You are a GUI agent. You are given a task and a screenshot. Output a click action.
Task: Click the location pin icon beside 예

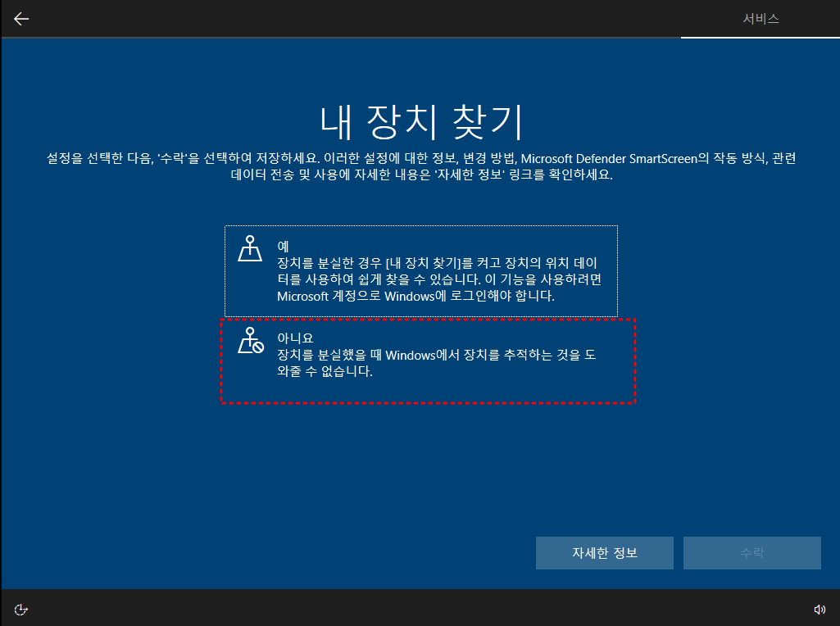[x=250, y=249]
